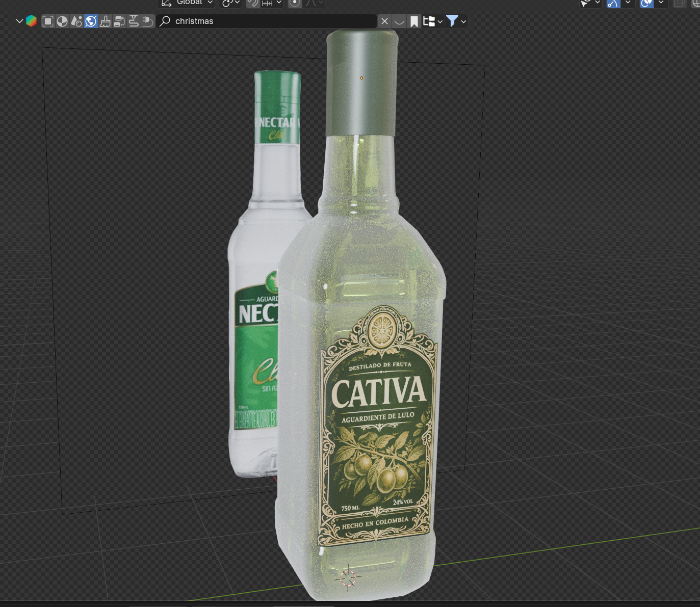Select the Scenes asset type icon
The width and height of the screenshot is (700, 607).
tap(76, 21)
